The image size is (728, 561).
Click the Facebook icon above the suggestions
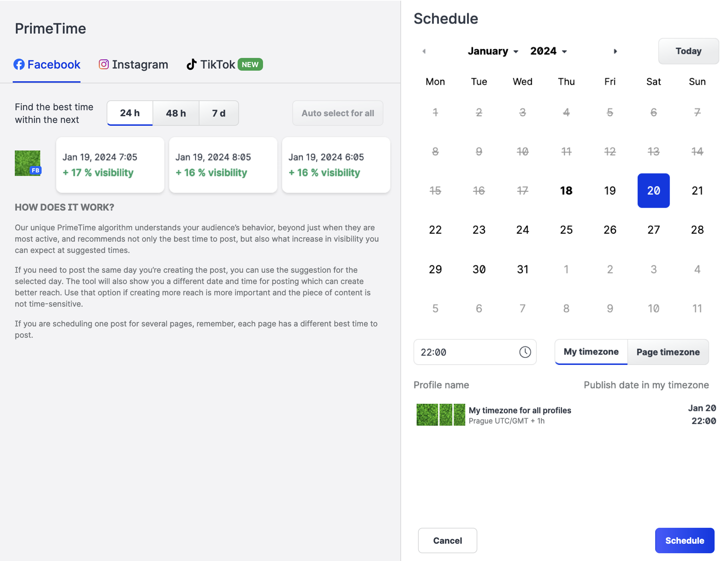[x=19, y=64]
